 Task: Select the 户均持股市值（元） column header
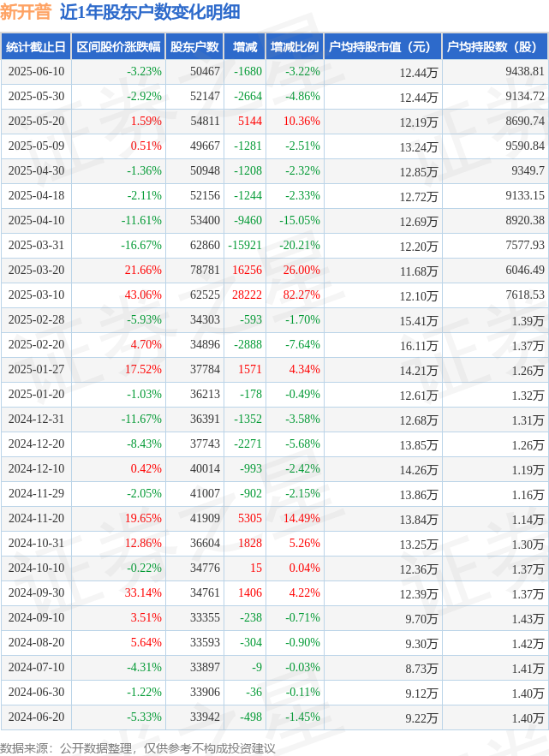click(383, 47)
